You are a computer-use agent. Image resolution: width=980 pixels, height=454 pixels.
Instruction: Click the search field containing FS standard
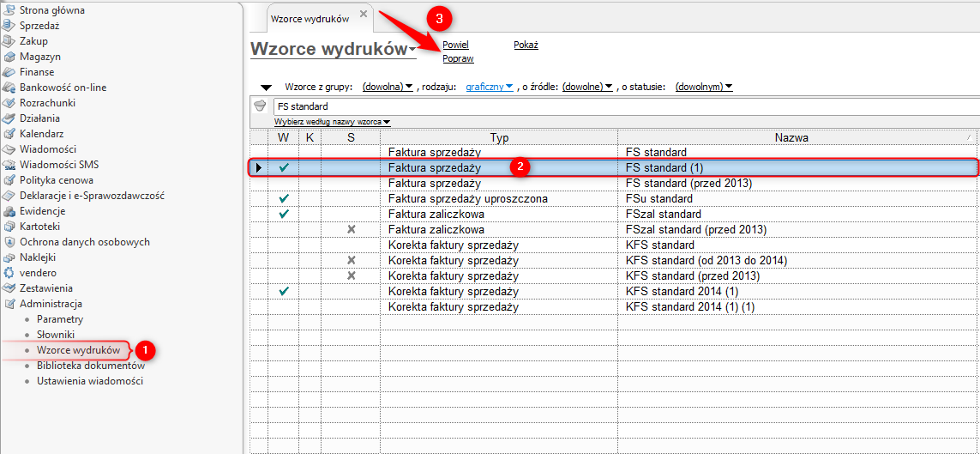[626, 106]
